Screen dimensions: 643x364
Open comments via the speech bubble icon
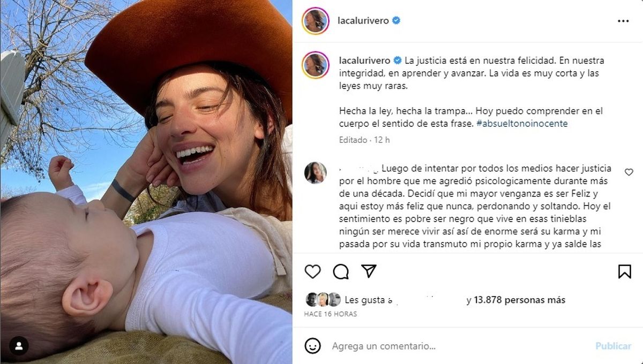click(x=341, y=271)
